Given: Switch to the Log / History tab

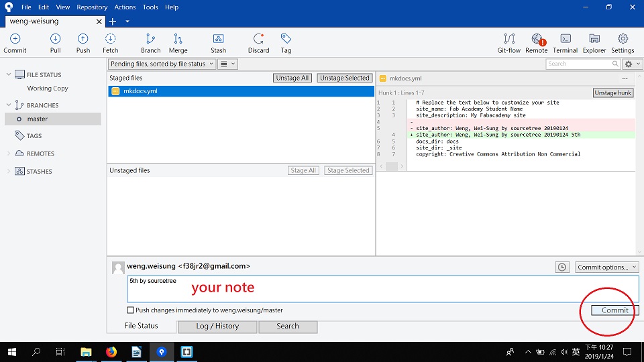Looking at the screenshot, I should point(217,326).
